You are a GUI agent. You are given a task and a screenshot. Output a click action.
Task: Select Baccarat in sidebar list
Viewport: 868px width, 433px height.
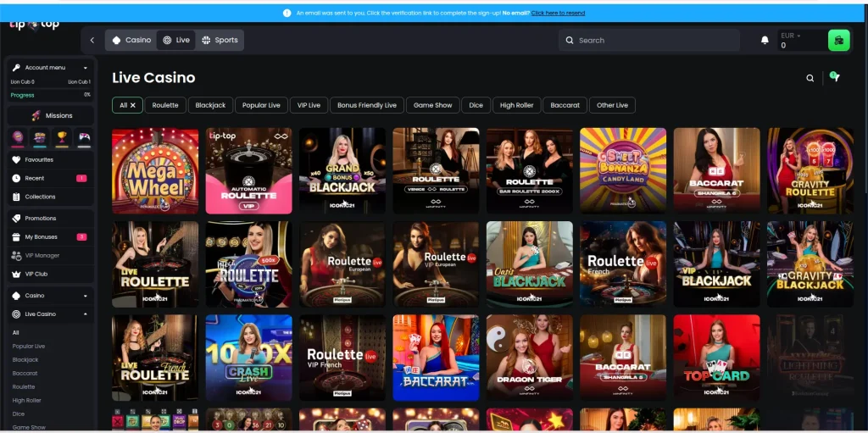point(25,373)
